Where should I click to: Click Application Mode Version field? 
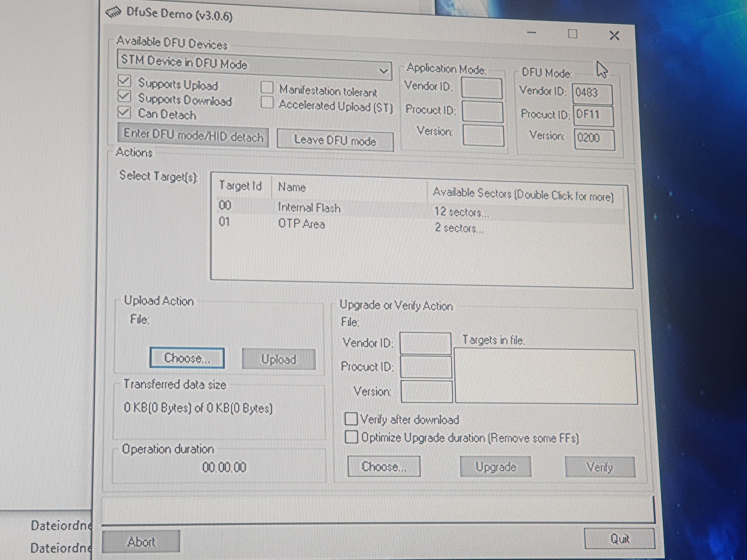[483, 135]
